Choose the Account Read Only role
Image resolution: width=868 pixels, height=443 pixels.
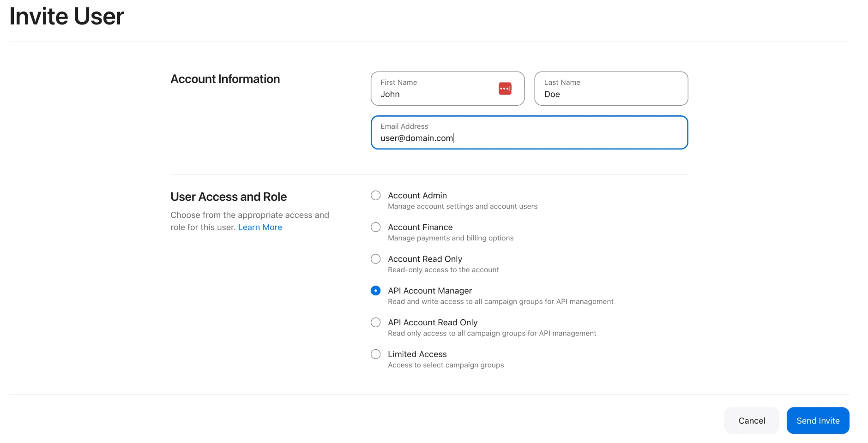point(376,259)
